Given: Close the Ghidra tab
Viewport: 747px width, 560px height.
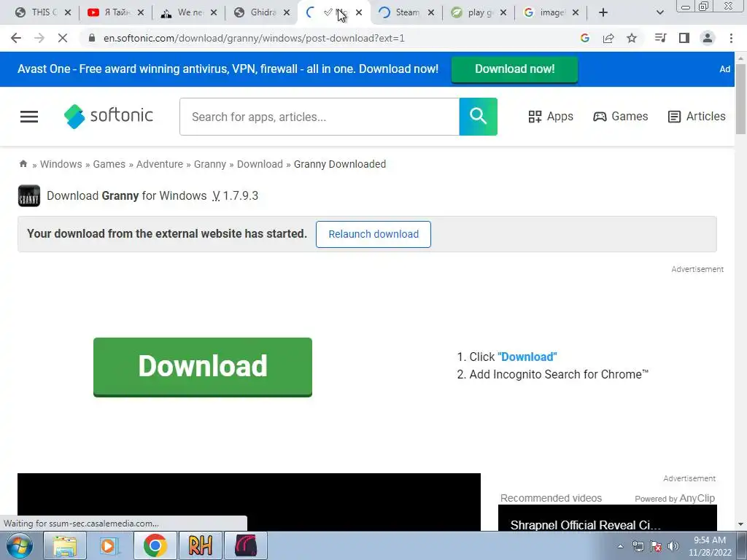Looking at the screenshot, I should coord(286,12).
